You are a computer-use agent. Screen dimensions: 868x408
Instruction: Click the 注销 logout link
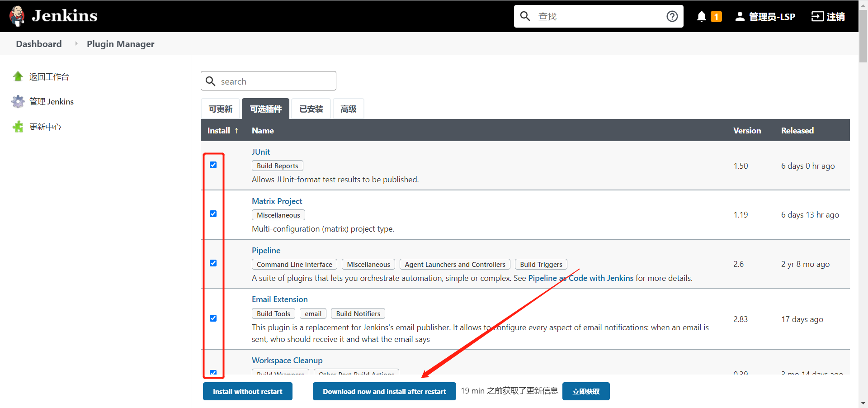835,17
